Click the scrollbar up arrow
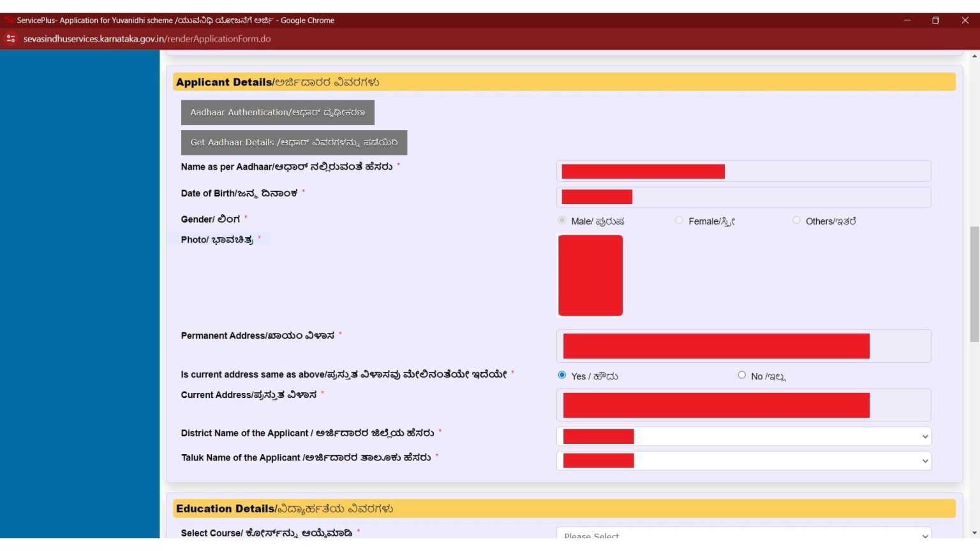 pyautogui.click(x=974, y=56)
